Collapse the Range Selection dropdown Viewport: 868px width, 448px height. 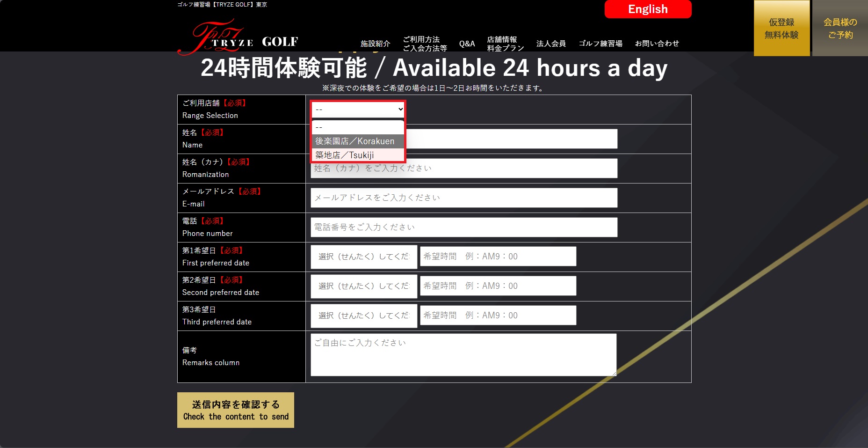coord(358,109)
